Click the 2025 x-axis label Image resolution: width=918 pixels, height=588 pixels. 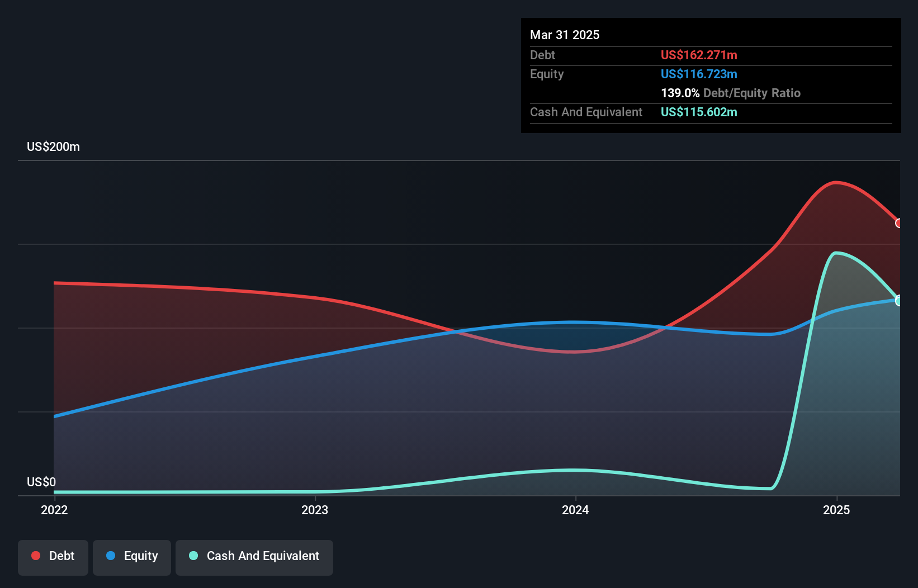tap(836, 510)
